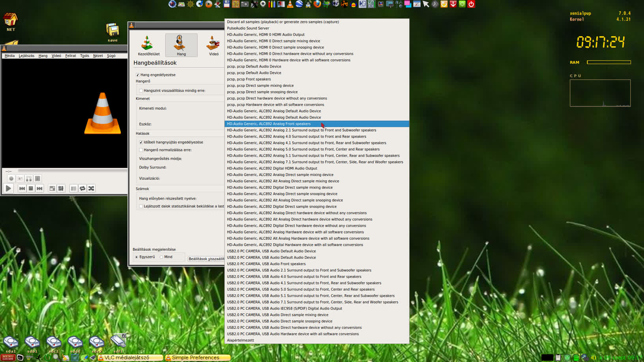Click the frame-by-frame button in VLC
The width and height of the screenshot is (644, 362).
click(x=37, y=179)
